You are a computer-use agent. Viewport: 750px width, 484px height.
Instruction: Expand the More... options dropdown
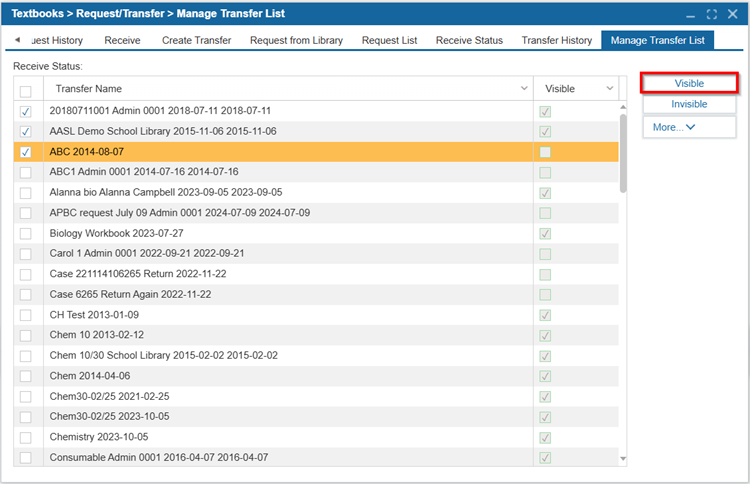[x=689, y=127]
